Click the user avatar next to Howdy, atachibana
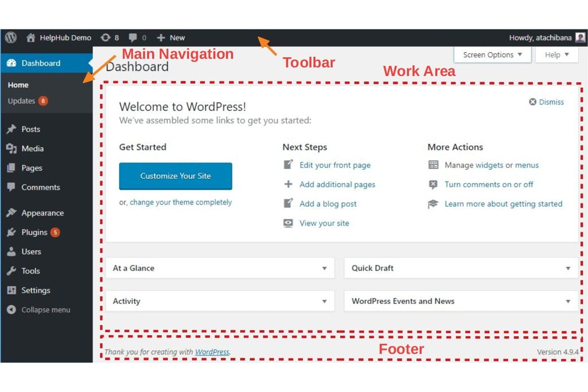The height and width of the screenshot is (392, 588). pyautogui.click(x=580, y=38)
